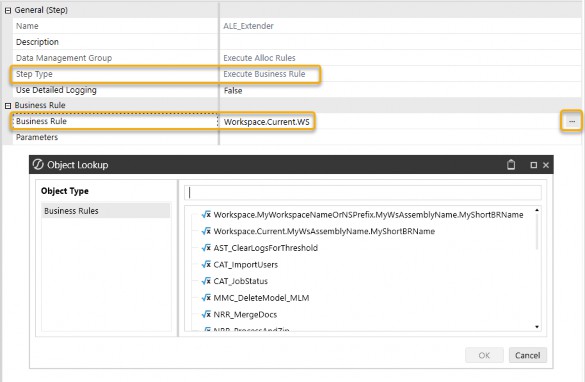Click the Data Management Group label
This screenshot has width=585, height=382.
point(64,58)
